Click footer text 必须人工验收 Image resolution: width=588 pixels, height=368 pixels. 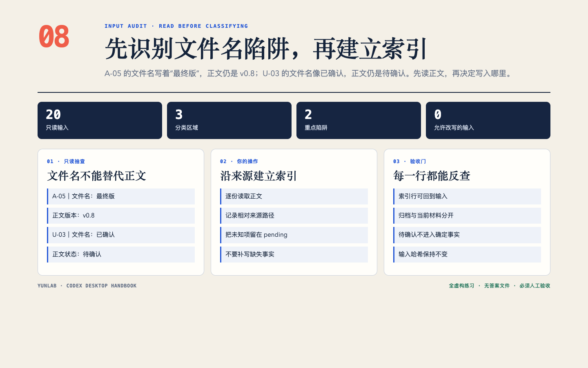(x=535, y=286)
